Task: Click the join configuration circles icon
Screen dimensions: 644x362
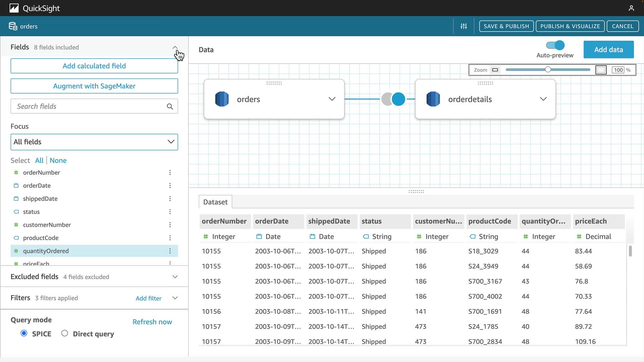Action: [393, 99]
